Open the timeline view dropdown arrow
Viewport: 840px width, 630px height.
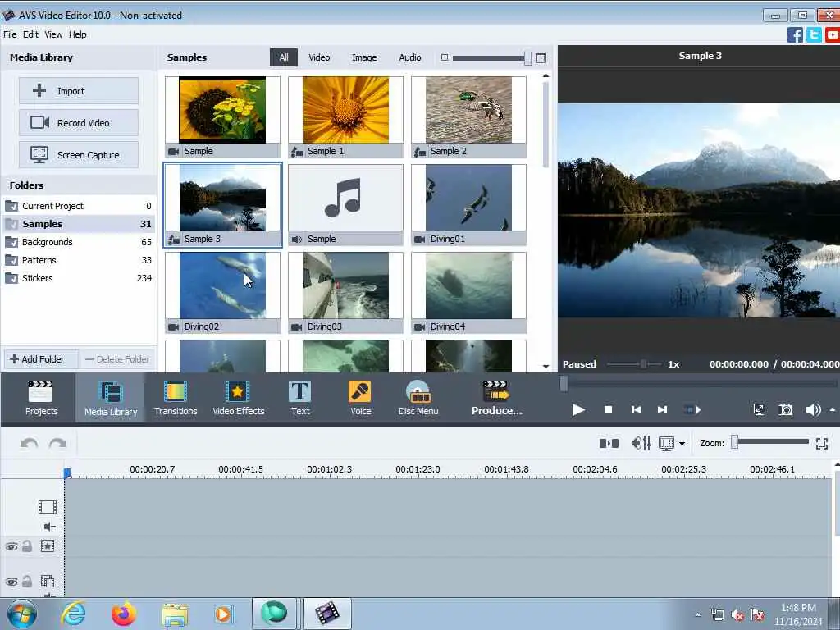(682, 444)
